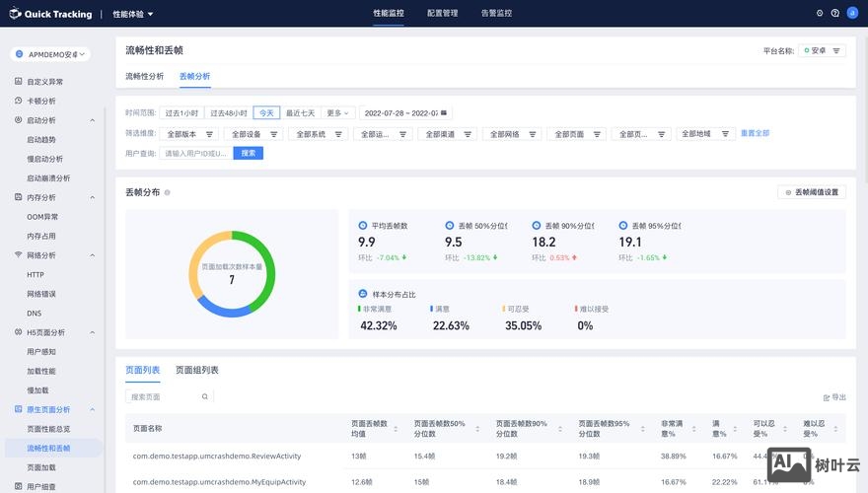Click the 卡顿分析 sidebar icon
This screenshot has height=493, width=868.
pos(19,101)
